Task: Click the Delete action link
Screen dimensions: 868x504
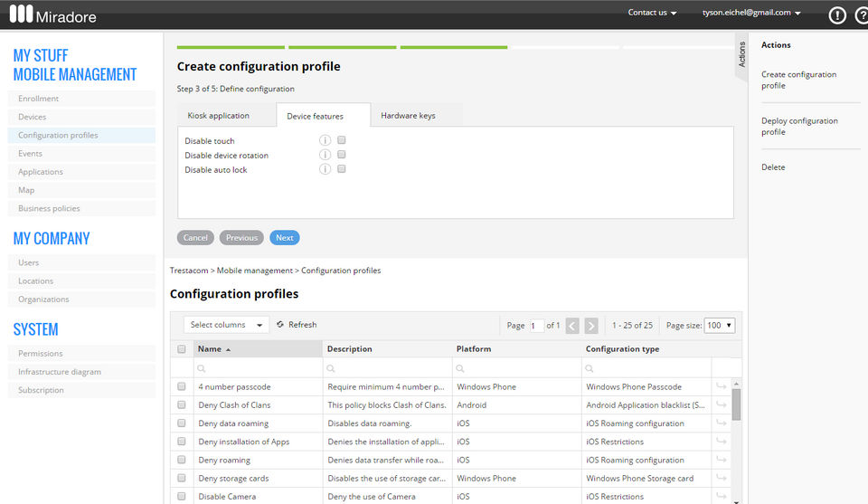Action: click(773, 167)
